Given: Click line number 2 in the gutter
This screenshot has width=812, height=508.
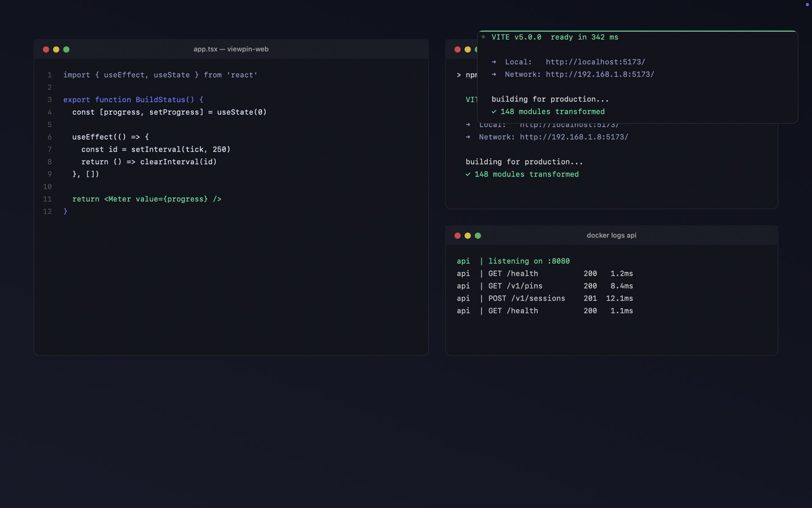Looking at the screenshot, I should tap(50, 87).
